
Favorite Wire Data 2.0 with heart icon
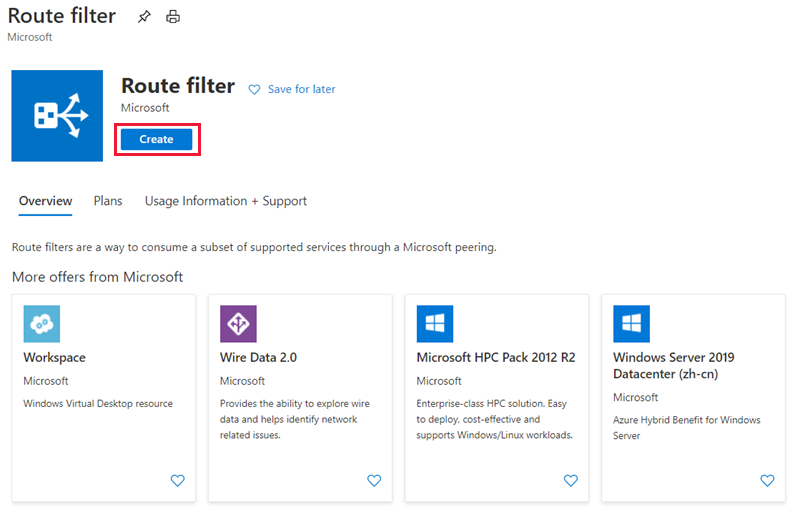(374, 480)
